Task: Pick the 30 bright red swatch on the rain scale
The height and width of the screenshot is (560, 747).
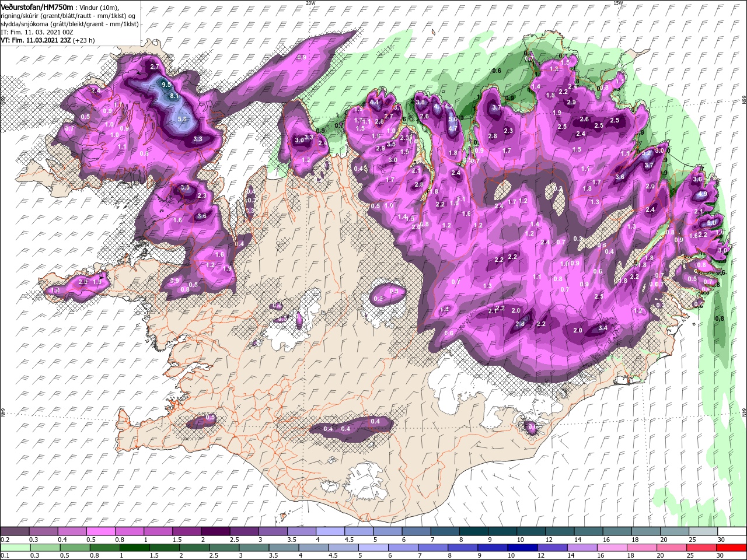Action: pyautogui.click(x=732, y=548)
